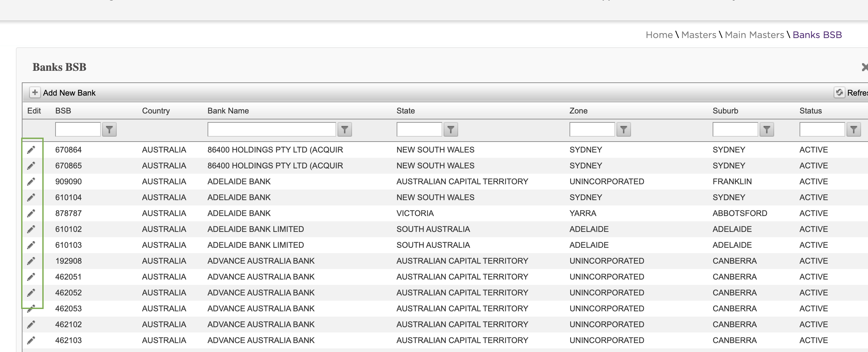868x352 pixels.
Task: Sort by the State column header
Action: click(405, 110)
